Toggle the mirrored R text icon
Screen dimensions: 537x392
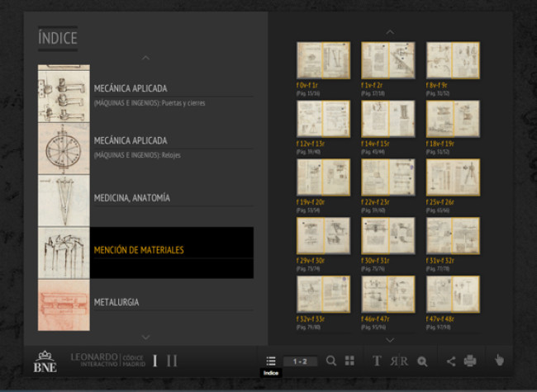399,361
